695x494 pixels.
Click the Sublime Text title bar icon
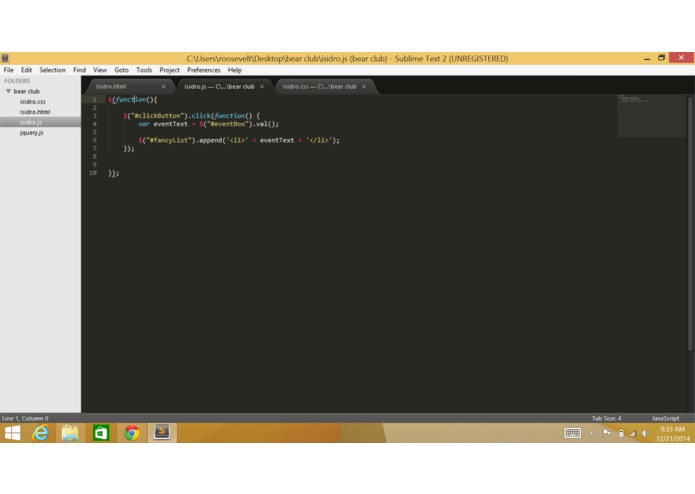pos(5,58)
